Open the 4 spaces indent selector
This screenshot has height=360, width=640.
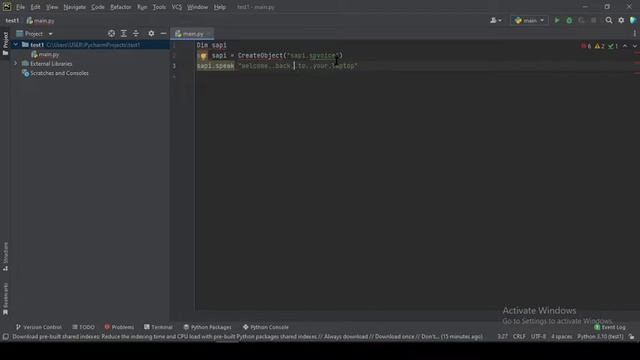pyautogui.click(x=562, y=337)
